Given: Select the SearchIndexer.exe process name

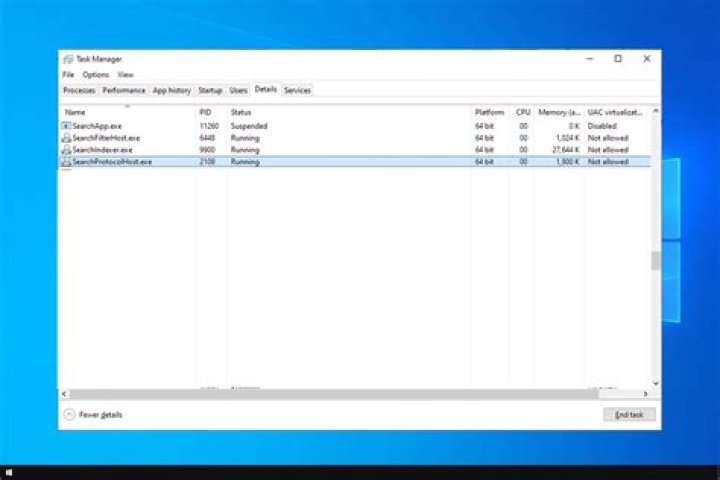Looking at the screenshot, I should (x=102, y=150).
